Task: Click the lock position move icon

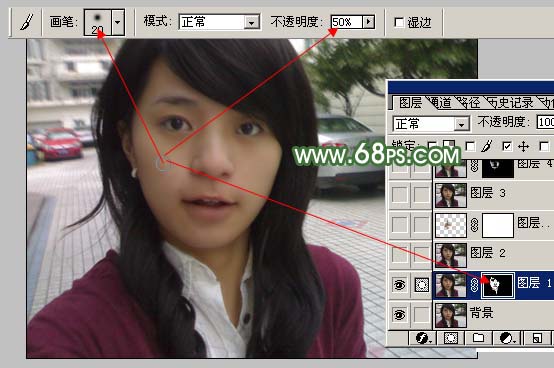Action: pos(523,146)
